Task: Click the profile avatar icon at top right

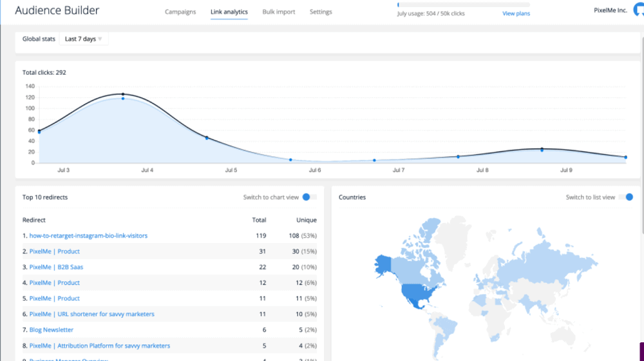Action: (x=639, y=10)
